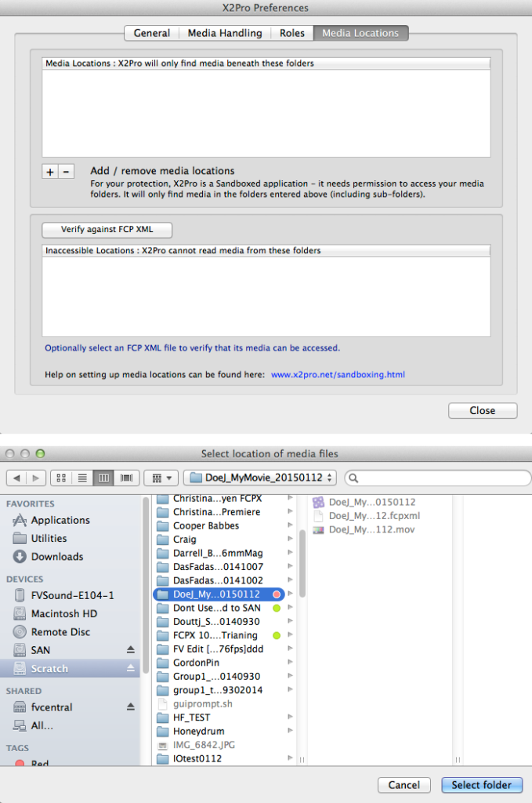Select the SAN volume in sidebar
The image size is (532, 803).
click(40, 650)
